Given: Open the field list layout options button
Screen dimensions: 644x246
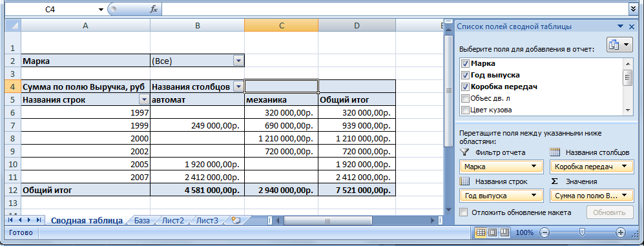Looking at the screenshot, I should coord(619,45).
